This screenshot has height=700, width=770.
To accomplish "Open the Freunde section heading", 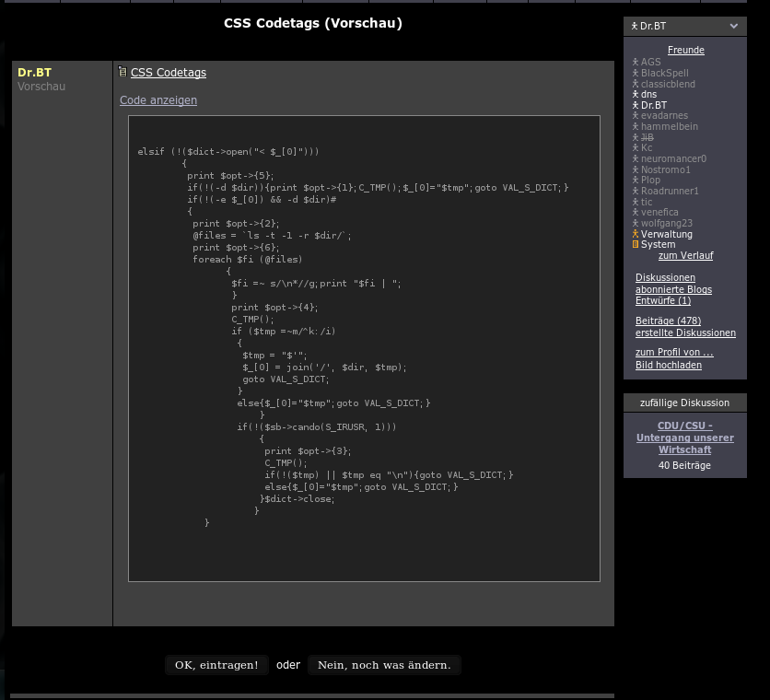I will point(685,50).
